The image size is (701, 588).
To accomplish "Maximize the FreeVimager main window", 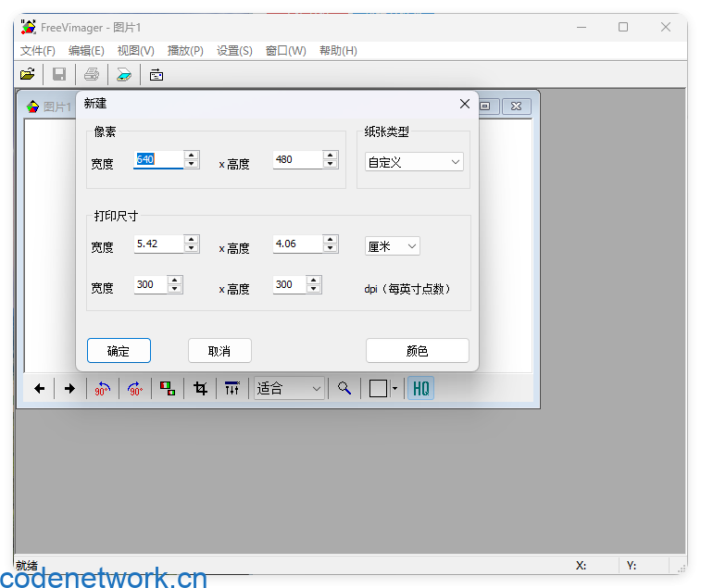I will [x=623, y=27].
